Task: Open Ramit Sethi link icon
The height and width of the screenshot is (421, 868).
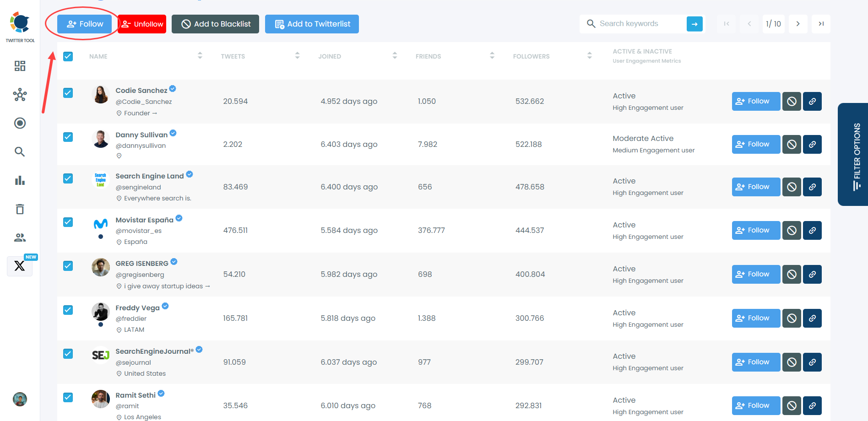Action: (812, 405)
